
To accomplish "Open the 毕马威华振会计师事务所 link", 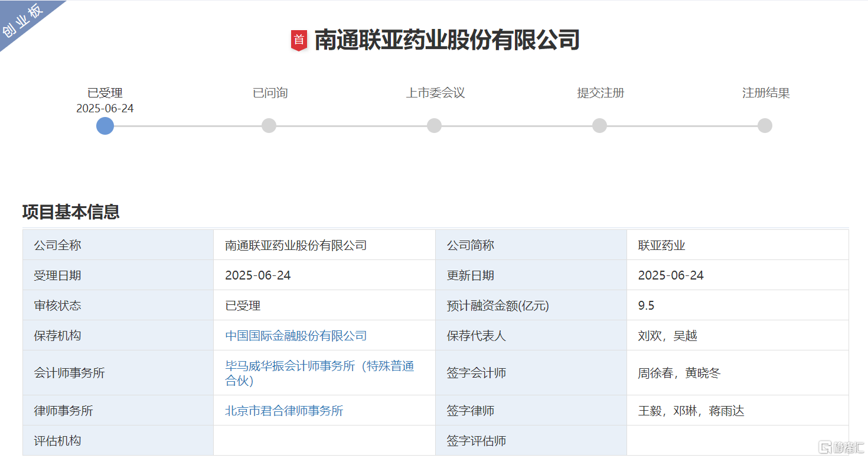I will (319, 373).
